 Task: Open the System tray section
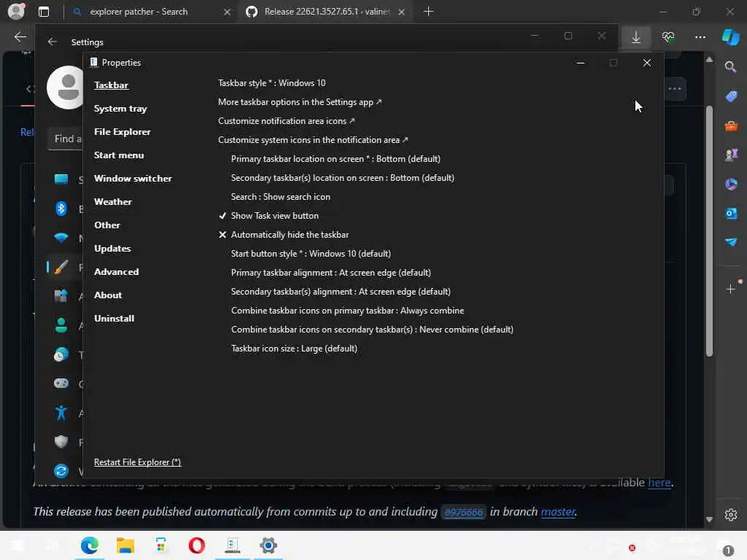[x=120, y=109]
